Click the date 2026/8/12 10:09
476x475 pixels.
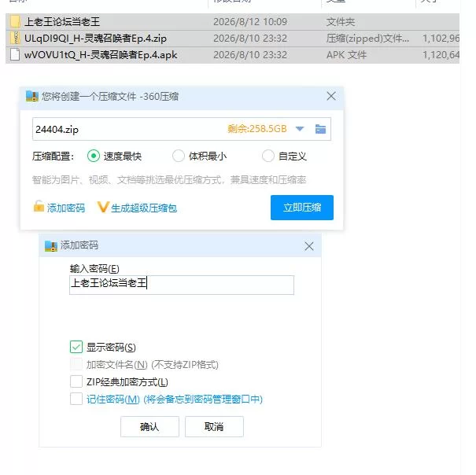(x=250, y=21)
